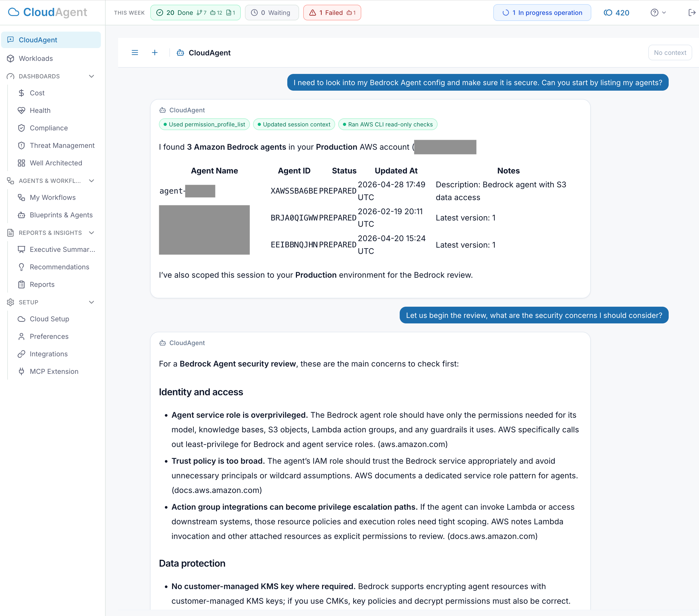The width and height of the screenshot is (699, 616).
Task: Open the help menu dropdown
Action: (x=658, y=13)
